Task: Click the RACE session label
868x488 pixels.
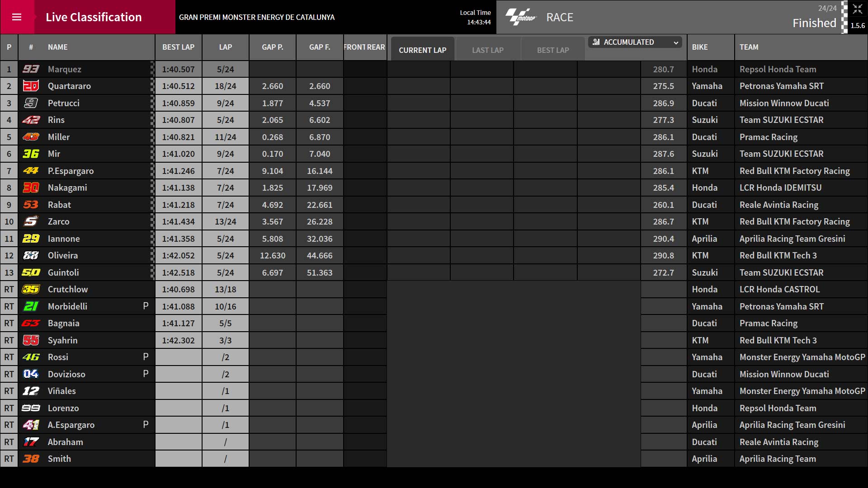Action: [x=560, y=17]
